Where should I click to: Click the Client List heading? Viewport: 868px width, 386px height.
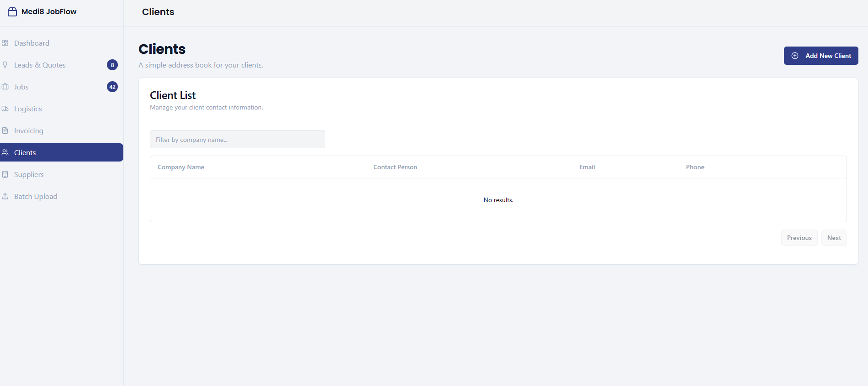[173, 95]
